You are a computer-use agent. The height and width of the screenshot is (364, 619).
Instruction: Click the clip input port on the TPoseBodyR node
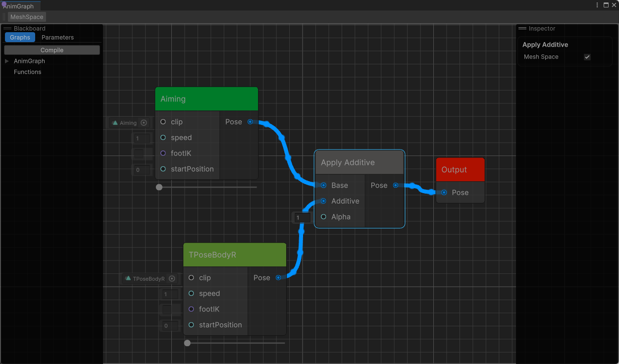[x=191, y=278]
